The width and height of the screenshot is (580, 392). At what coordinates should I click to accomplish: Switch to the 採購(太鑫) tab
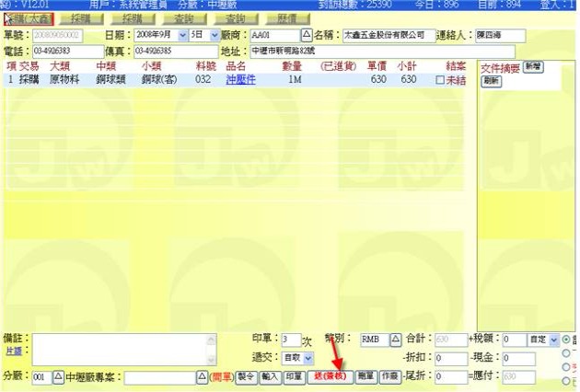click(29, 17)
